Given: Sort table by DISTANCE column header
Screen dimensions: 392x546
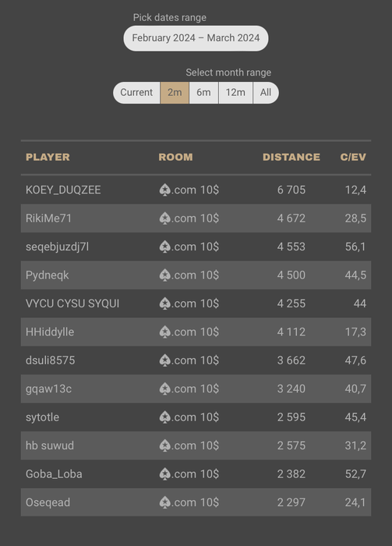Looking at the screenshot, I should (x=291, y=157).
